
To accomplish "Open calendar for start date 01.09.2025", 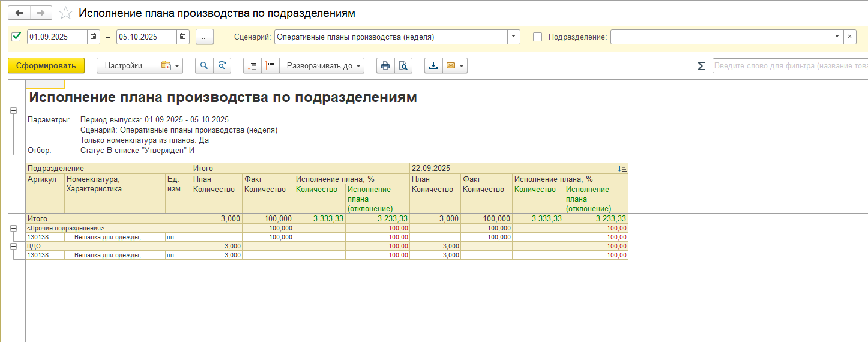I will (94, 37).
